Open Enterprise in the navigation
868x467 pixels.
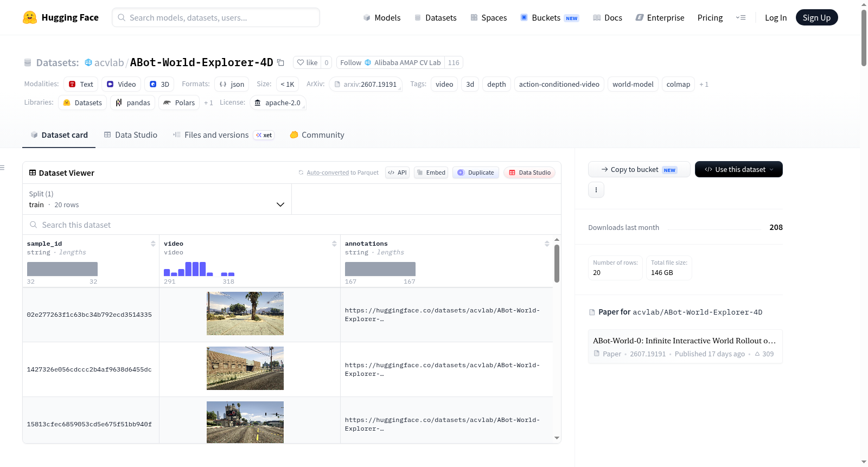660,17
